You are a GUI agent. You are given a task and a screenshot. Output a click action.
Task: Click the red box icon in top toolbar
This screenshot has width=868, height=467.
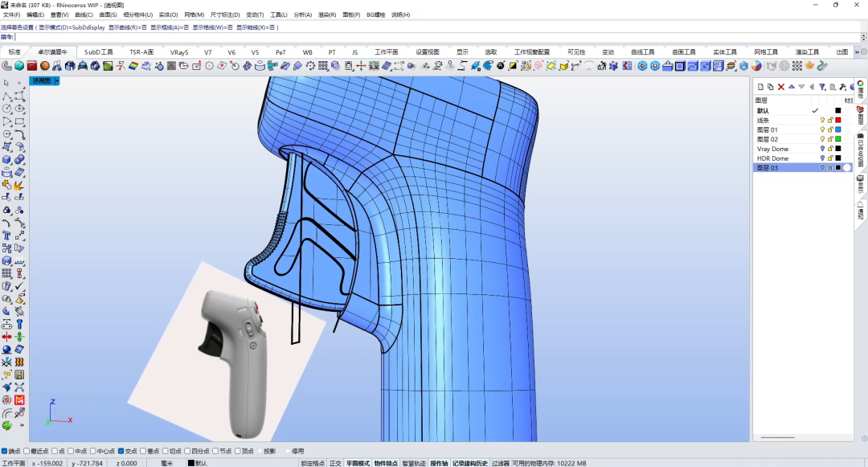click(x=32, y=66)
